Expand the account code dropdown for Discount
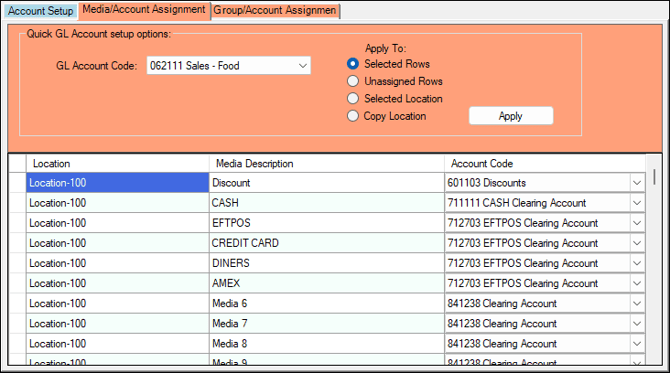Viewport: 670px width, 373px height. click(x=637, y=183)
